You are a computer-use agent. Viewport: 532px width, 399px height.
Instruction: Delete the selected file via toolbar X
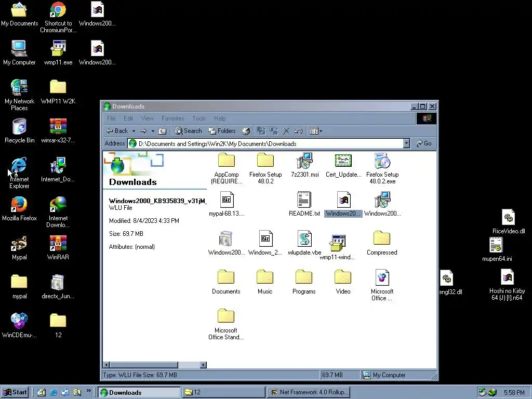[286, 131]
